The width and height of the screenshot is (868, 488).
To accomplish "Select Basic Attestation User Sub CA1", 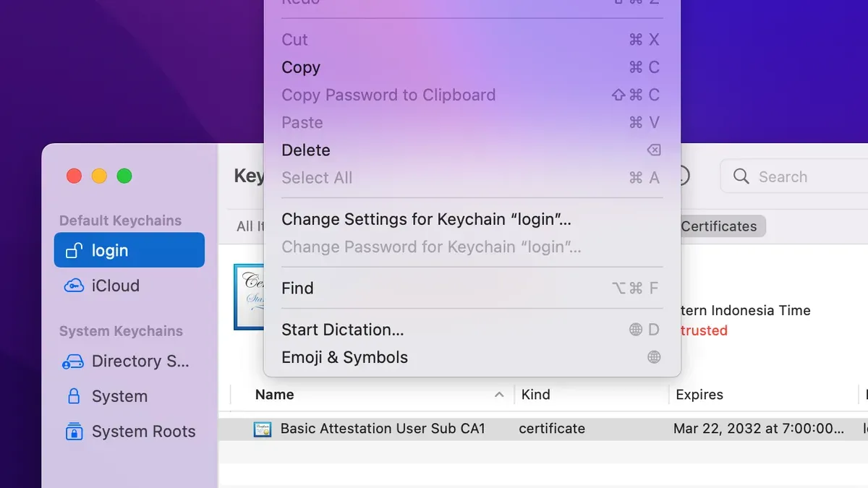I will coord(383,428).
